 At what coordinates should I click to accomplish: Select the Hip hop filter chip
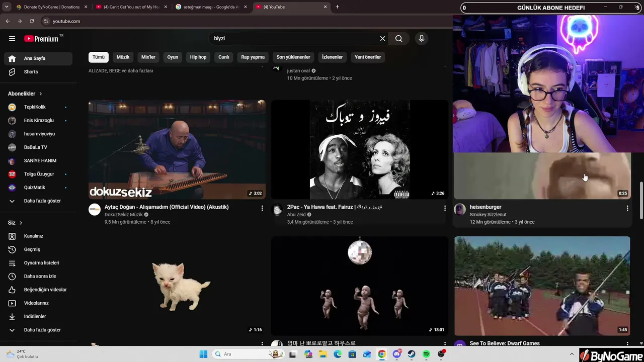point(198,57)
